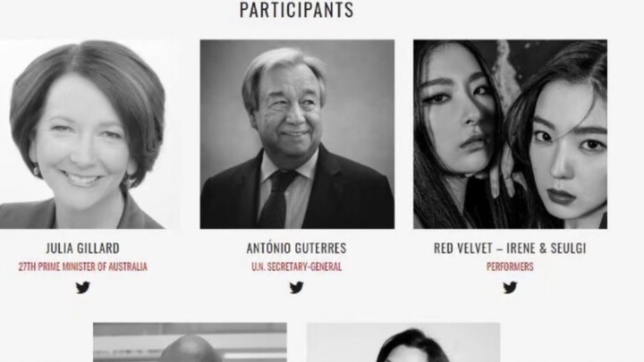644x362 pixels.
Task: Select Red Velvet – Irene & Seulgi heading
Action: coord(510,248)
